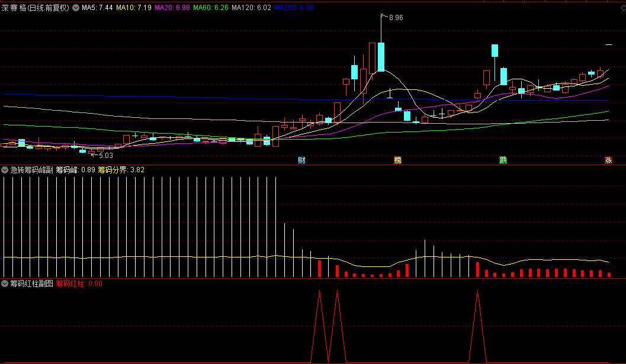Click the green 跌 event marker
This screenshot has height=364, width=626.
point(503,160)
